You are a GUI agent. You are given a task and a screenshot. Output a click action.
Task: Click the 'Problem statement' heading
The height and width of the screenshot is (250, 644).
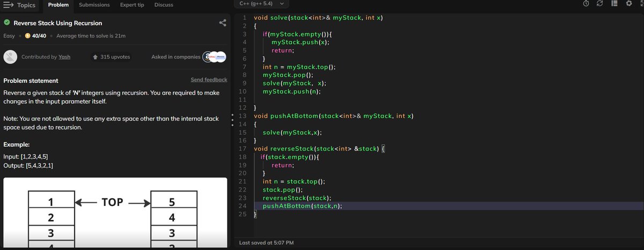pos(31,81)
